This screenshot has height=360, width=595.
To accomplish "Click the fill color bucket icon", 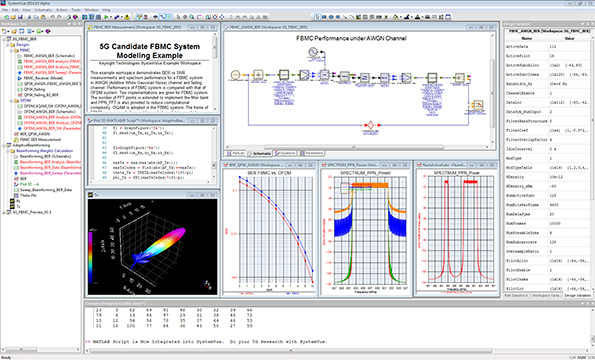I will pyautogui.click(x=395, y=17).
